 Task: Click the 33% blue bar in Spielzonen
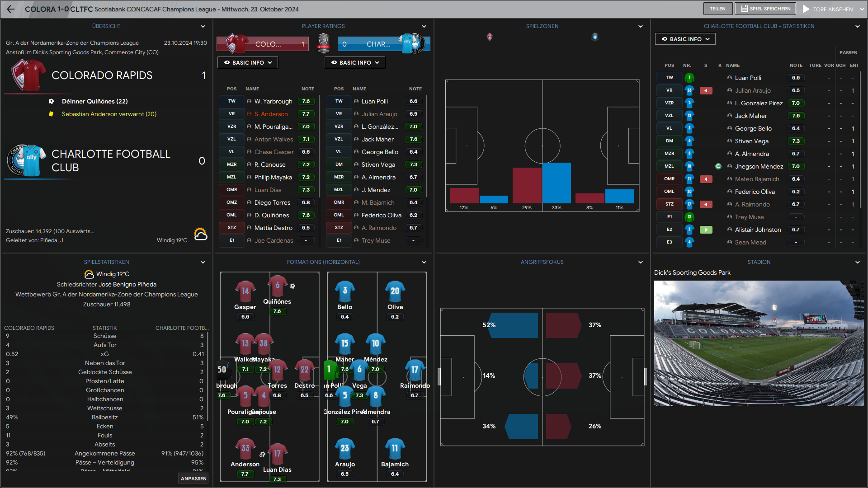click(557, 183)
